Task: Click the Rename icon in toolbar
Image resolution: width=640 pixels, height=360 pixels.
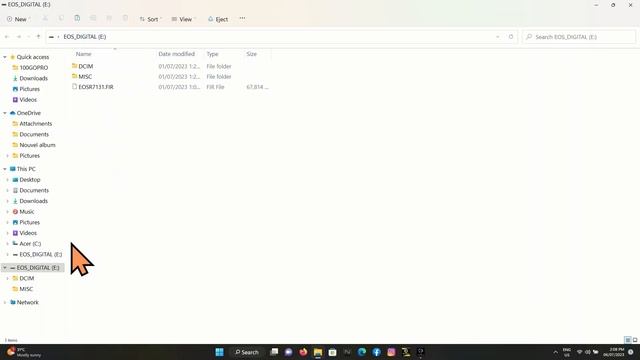Action: coord(93,19)
